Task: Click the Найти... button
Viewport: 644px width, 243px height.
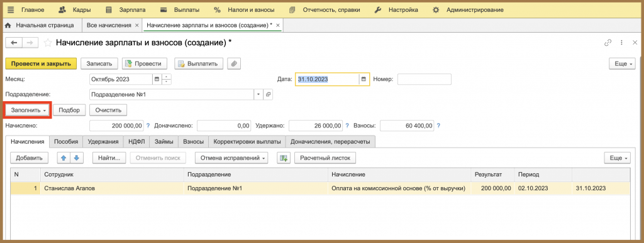Action: click(x=109, y=158)
